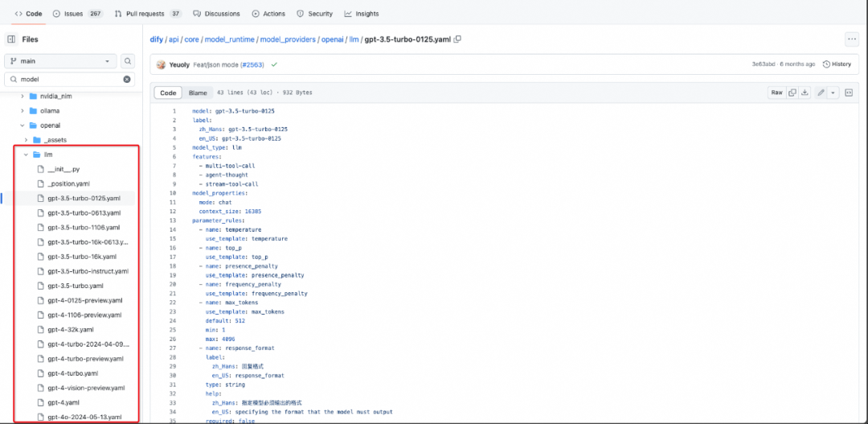Viewport: 868px width, 424px height.
Task: Click the model_providers breadcrumb link
Action: 288,39
